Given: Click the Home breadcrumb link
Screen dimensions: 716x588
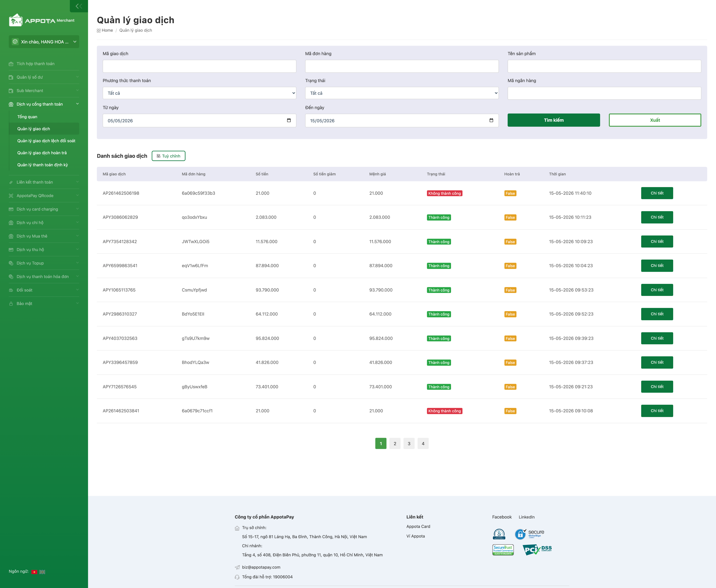Looking at the screenshot, I should click(107, 31).
